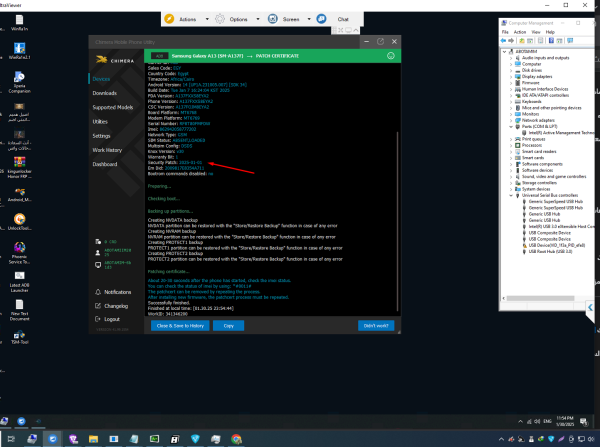The height and width of the screenshot is (447, 600).
Task: Expand Network adapters node
Action: tap(511, 120)
